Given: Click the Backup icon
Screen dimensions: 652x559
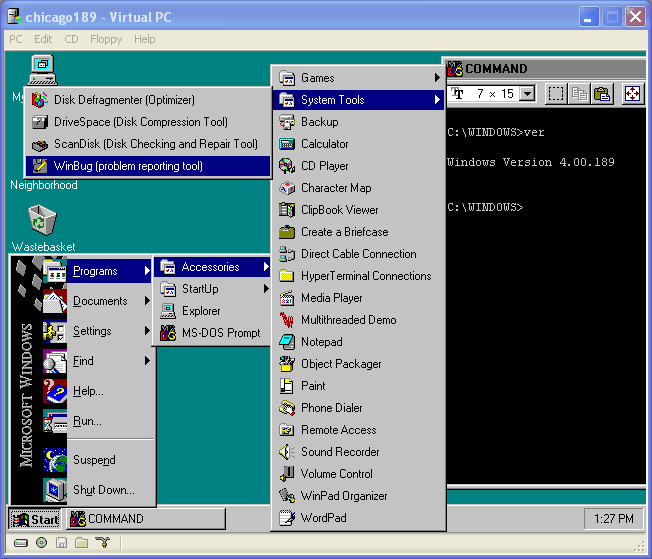Looking at the screenshot, I should pos(287,122).
